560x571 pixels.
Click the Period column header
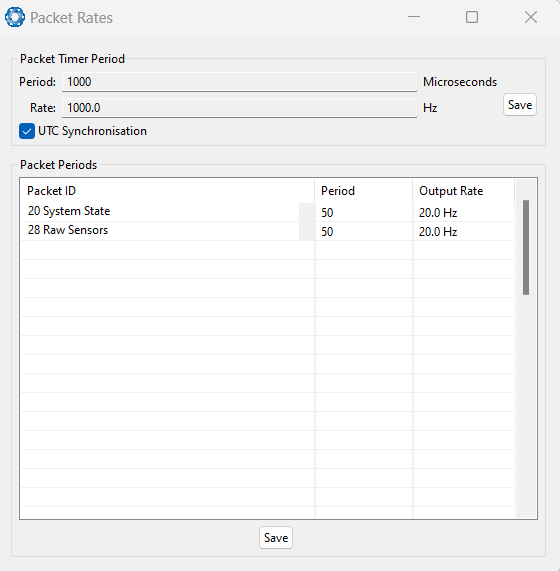(364, 191)
